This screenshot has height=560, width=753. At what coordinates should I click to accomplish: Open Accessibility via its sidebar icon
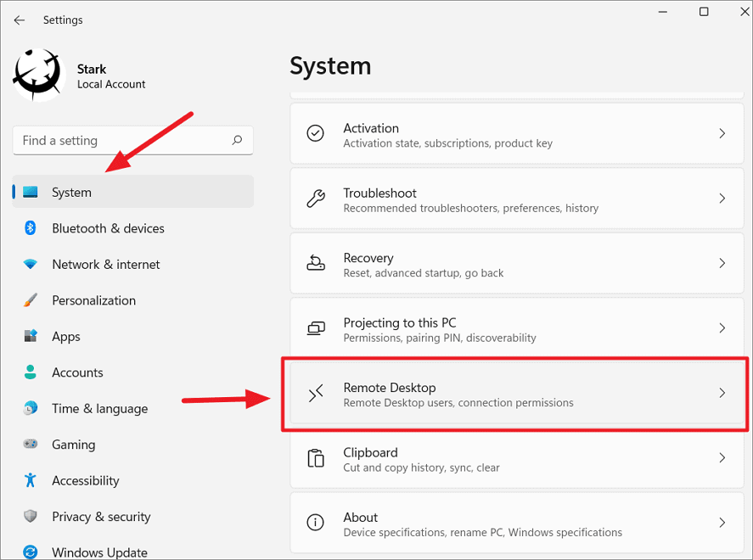31,480
